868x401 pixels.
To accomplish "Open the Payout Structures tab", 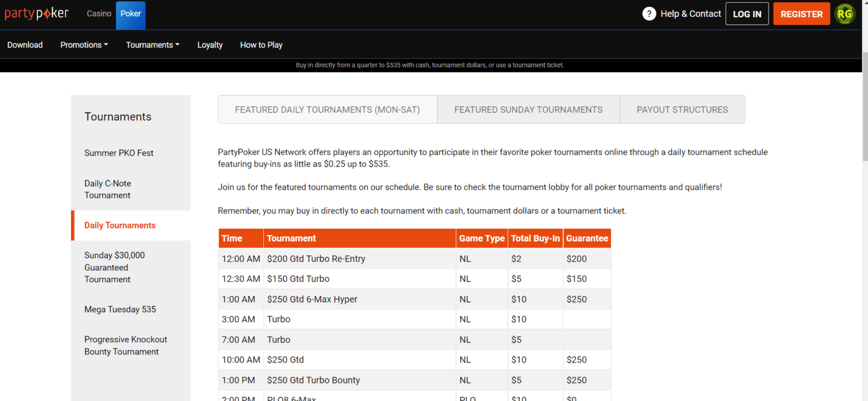I will coord(682,110).
